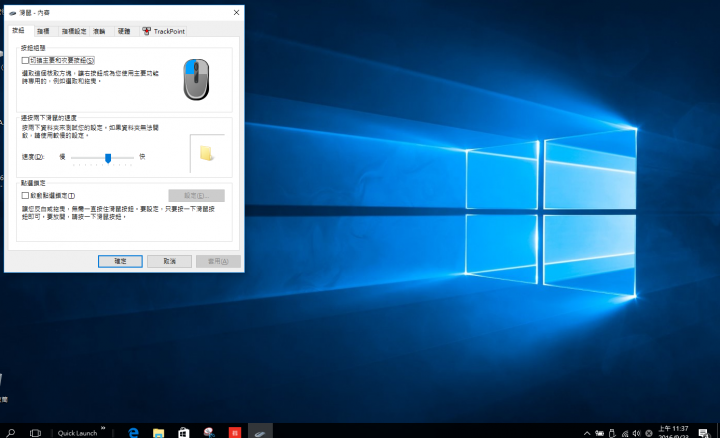
Task: Expand the Quick Launch toolbar chevron
Action: pyautogui.click(x=103, y=428)
